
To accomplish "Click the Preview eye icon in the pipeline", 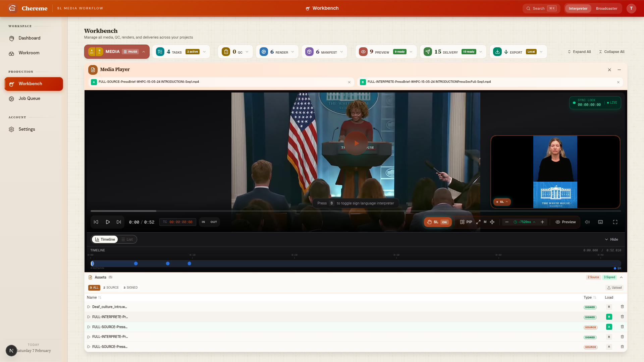I will click(x=363, y=52).
